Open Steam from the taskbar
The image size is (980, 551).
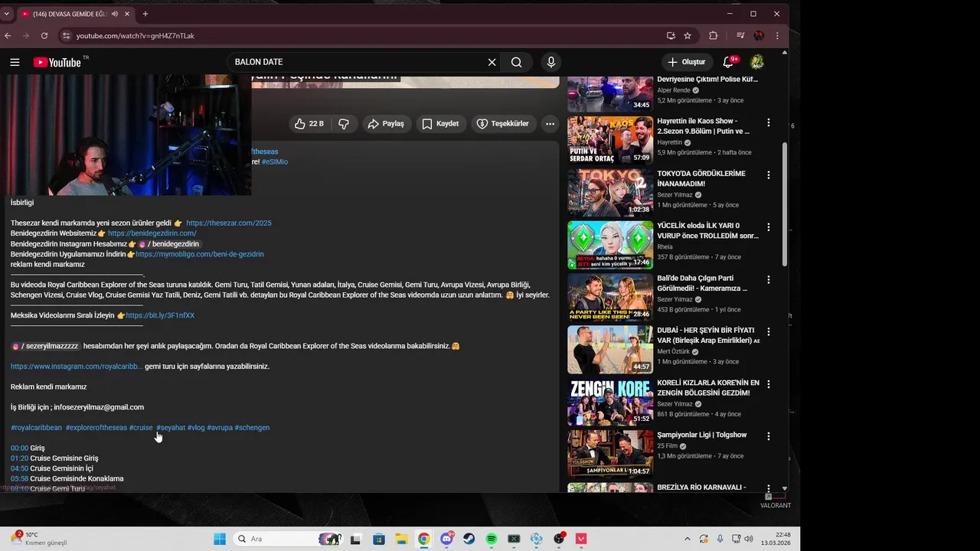[x=469, y=539]
